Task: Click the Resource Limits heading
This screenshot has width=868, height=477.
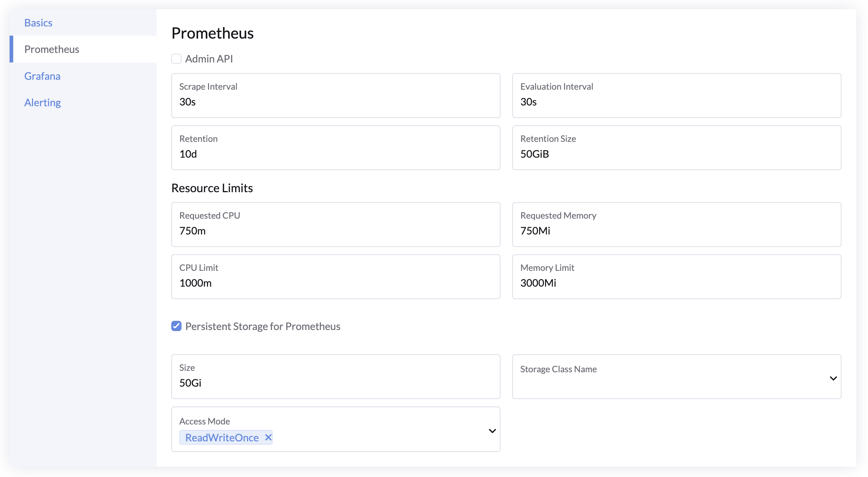Action: pyautogui.click(x=212, y=188)
